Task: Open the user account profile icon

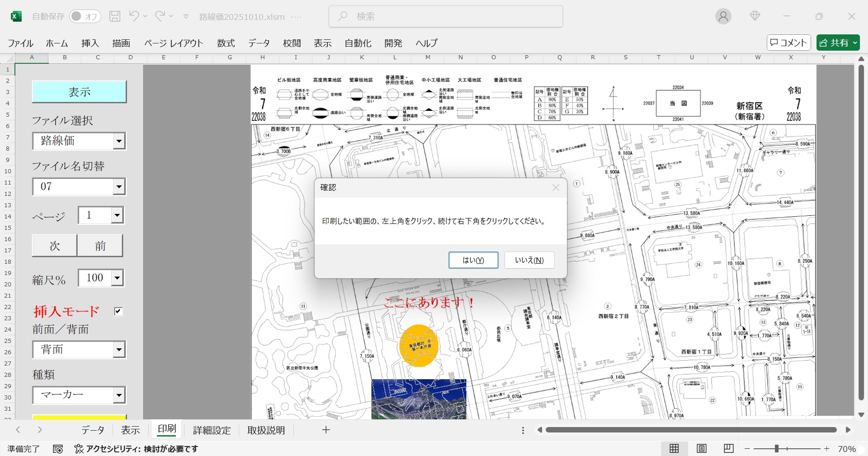Action: point(723,16)
